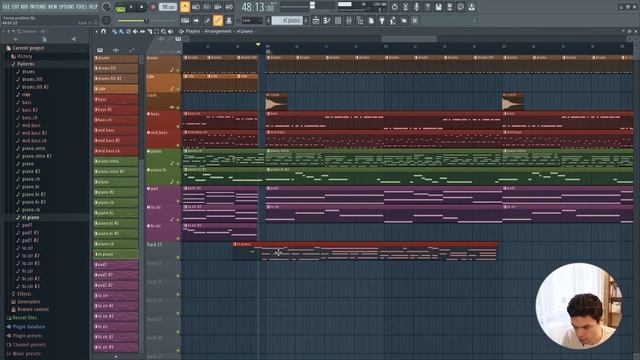This screenshot has width=640, height=360.
Task: Select the playlist zoom tool
Action: (163, 31)
